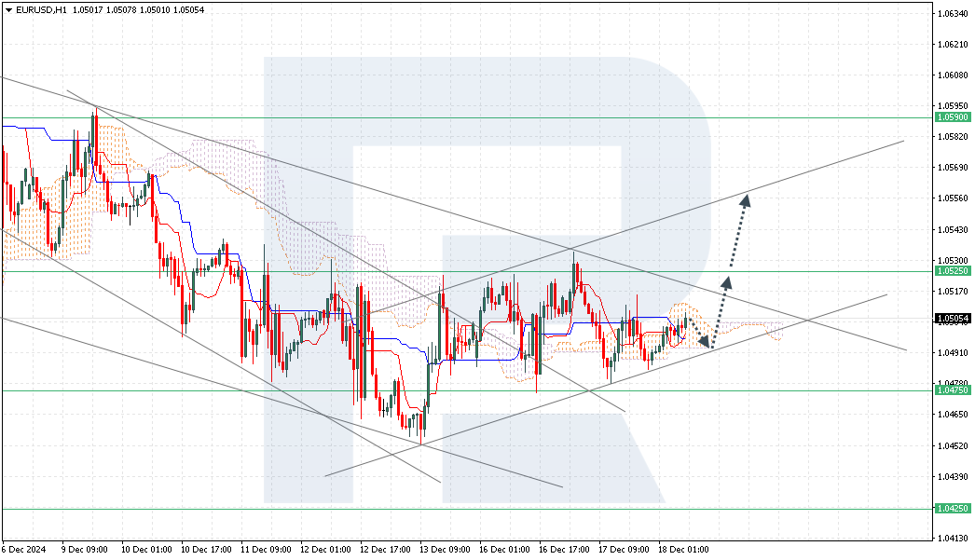Open the EURUSD,H1 chart dropdown arrow
Viewport: 975px width, 560px height.
click(8, 10)
